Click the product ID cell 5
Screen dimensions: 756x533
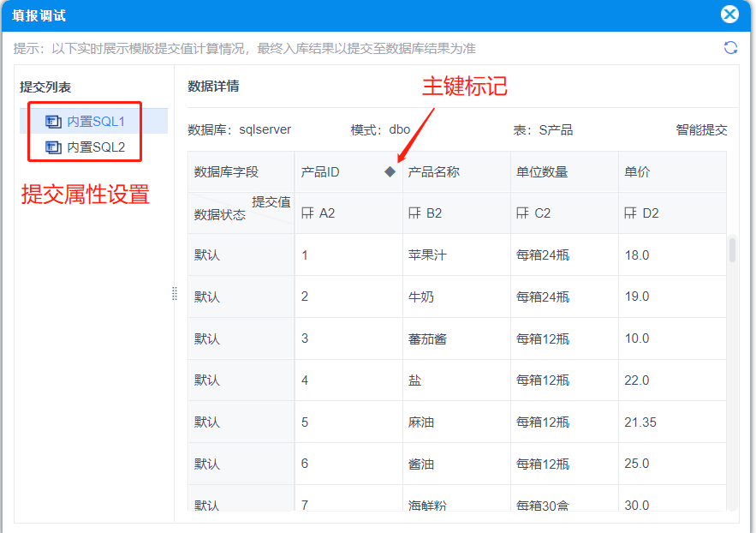[348, 422]
